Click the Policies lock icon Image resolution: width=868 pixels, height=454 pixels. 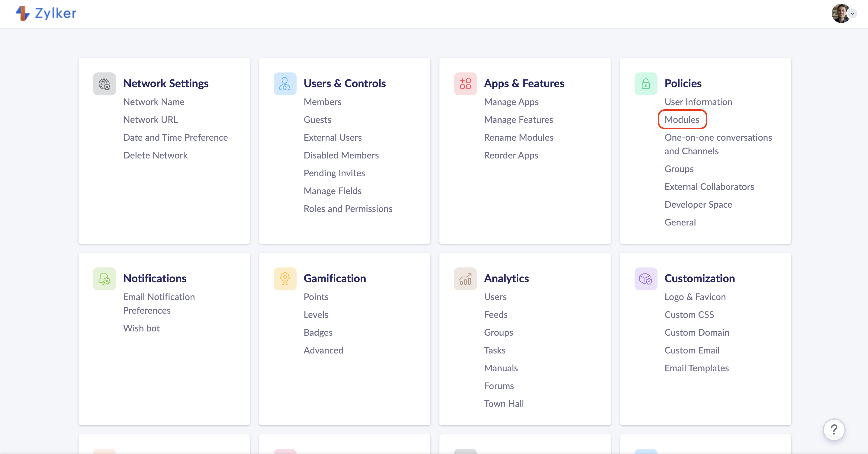click(646, 84)
